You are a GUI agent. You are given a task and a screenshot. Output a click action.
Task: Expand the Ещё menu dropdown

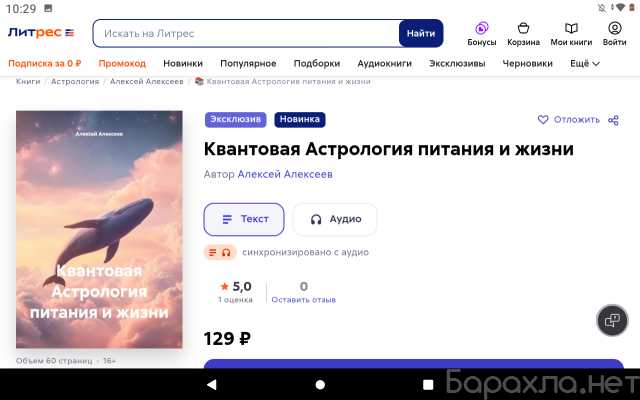pos(584,64)
